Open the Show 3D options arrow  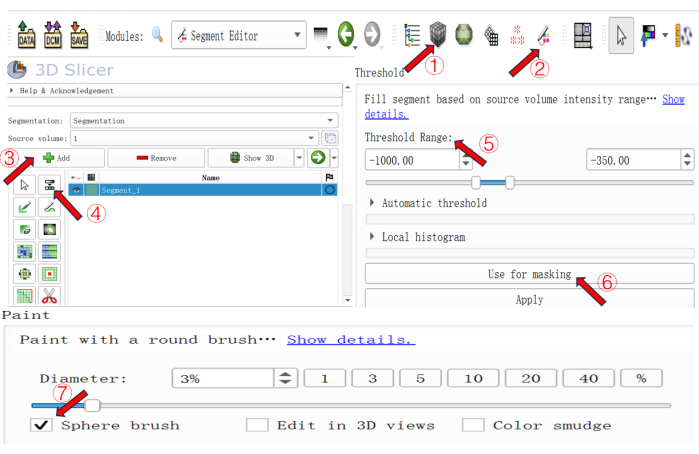click(x=299, y=158)
